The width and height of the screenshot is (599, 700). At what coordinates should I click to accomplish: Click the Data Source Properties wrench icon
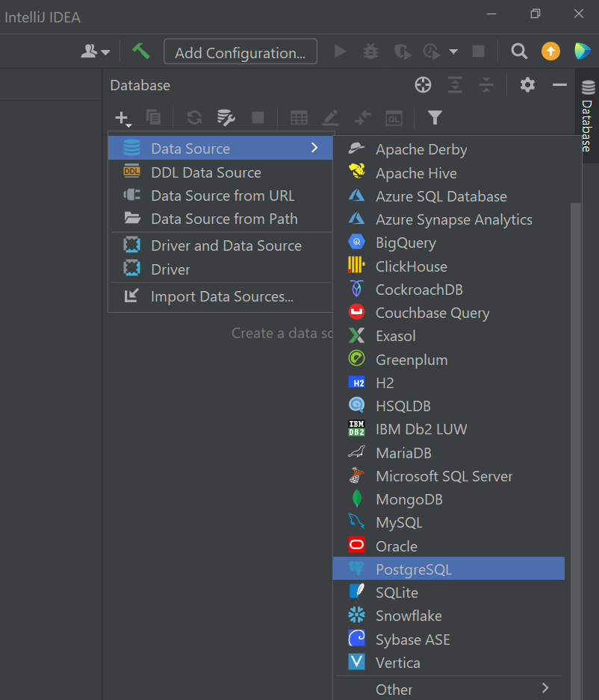click(x=226, y=117)
